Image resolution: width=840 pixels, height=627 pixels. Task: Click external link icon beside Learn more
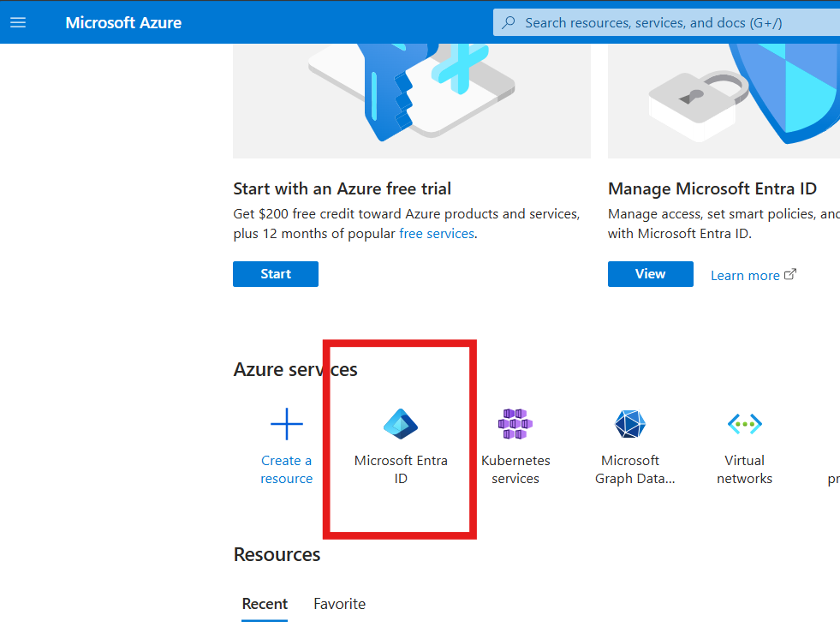[x=790, y=274]
